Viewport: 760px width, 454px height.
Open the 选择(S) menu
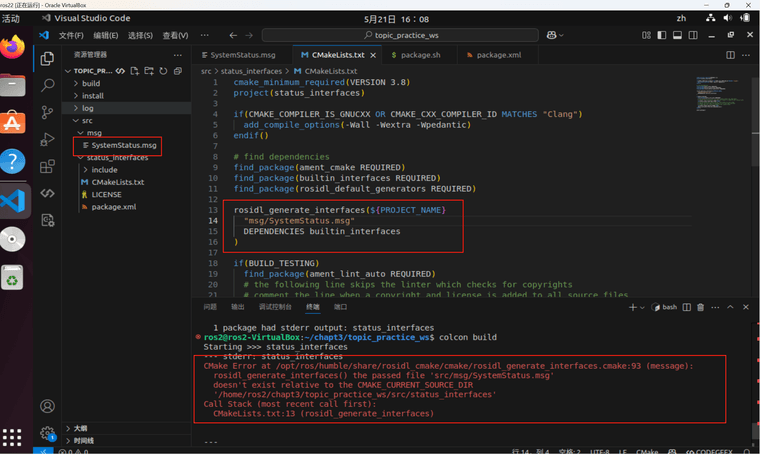click(141, 35)
